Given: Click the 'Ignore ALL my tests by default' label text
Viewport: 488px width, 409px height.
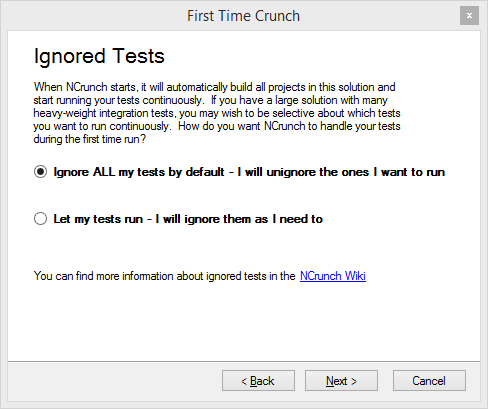Looking at the screenshot, I should pos(139,172).
